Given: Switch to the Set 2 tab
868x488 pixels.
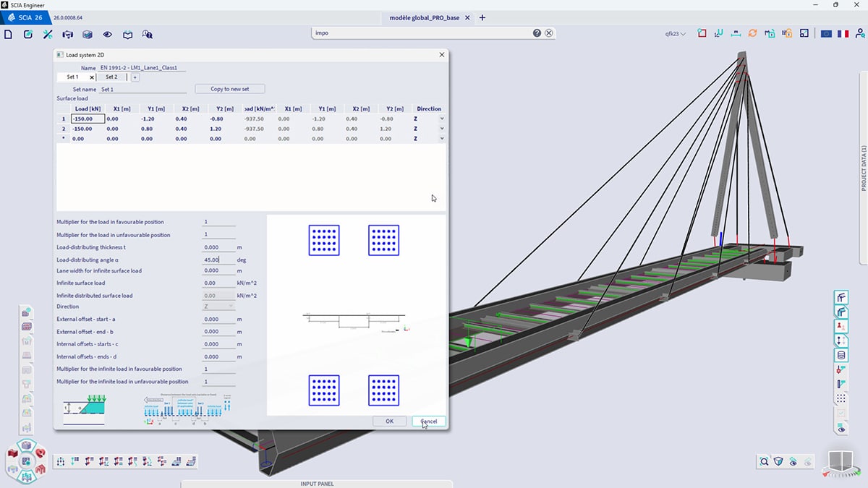Looking at the screenshot, I should click(x=112, y=76).
